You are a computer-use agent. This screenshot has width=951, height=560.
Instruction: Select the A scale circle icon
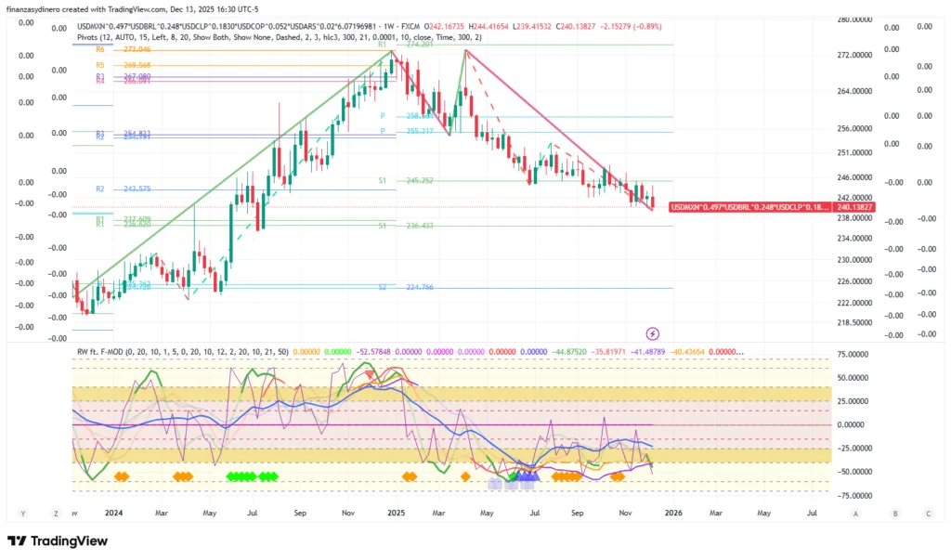pyautogui.click(x=854, y=512)
